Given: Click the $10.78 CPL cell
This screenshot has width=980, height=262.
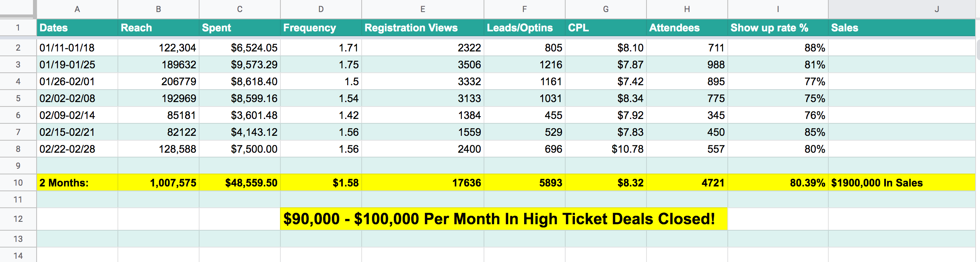Looking at the screenshot, I should click(x=606, y=149).
